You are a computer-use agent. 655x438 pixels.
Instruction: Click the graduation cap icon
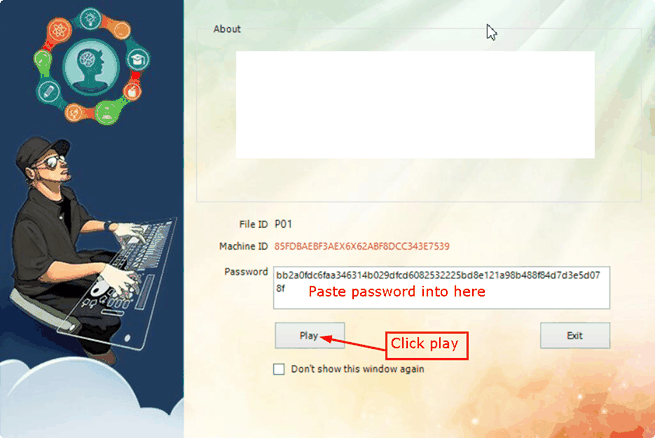point(138,60)
